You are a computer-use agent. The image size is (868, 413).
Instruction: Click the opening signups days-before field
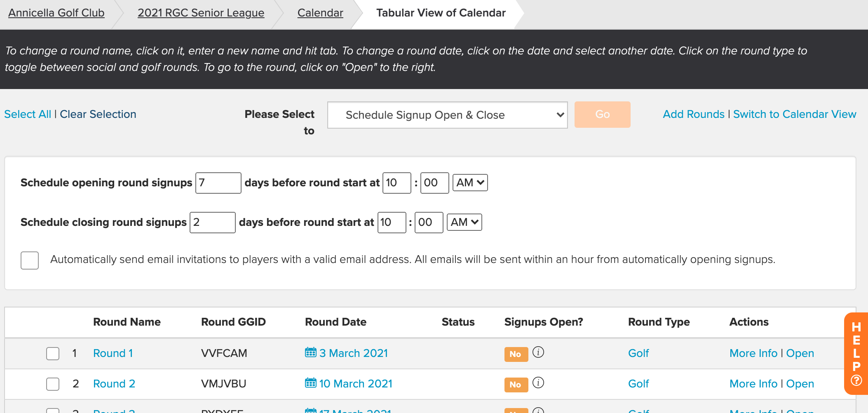pos(218,183)
